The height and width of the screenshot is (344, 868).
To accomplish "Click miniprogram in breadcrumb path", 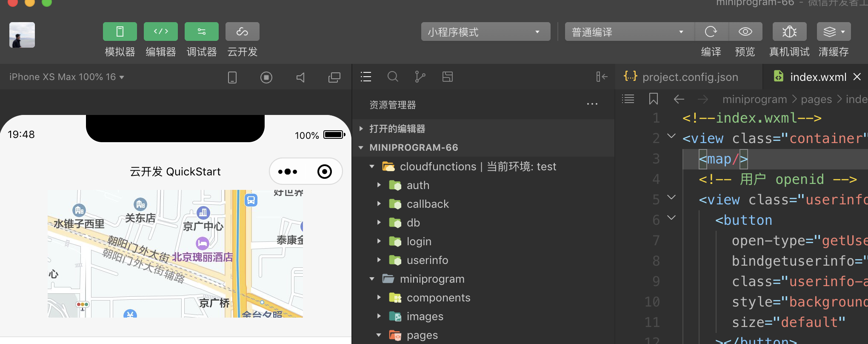I will 754,99.
